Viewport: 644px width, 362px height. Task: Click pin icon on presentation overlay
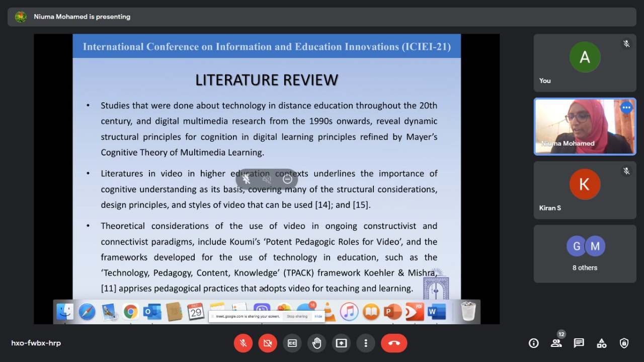tap(246, 179)
